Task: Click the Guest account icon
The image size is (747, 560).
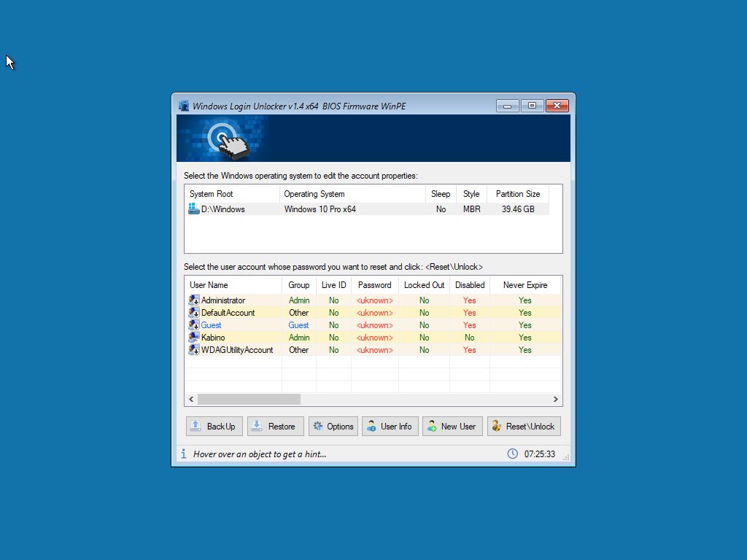Action: (x=194, y=324)
